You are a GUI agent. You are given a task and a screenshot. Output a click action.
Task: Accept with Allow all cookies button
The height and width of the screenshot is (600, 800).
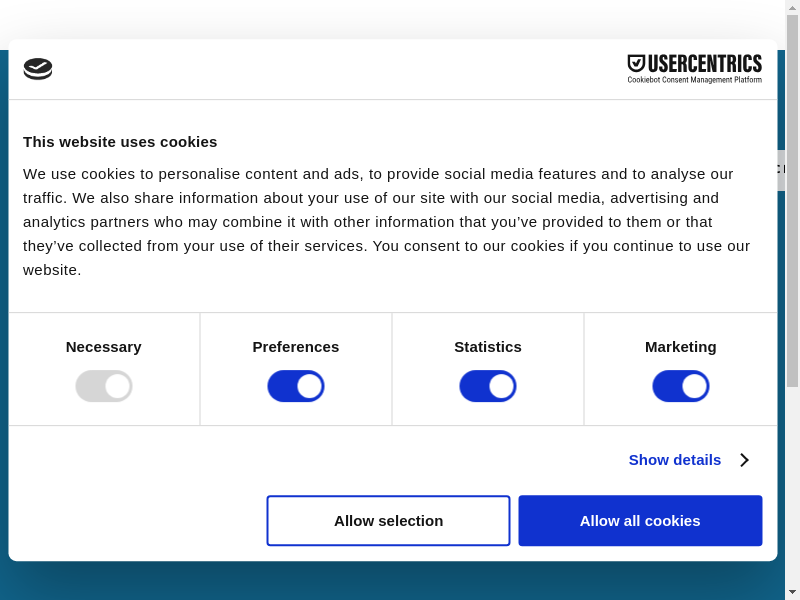(640, 521)
